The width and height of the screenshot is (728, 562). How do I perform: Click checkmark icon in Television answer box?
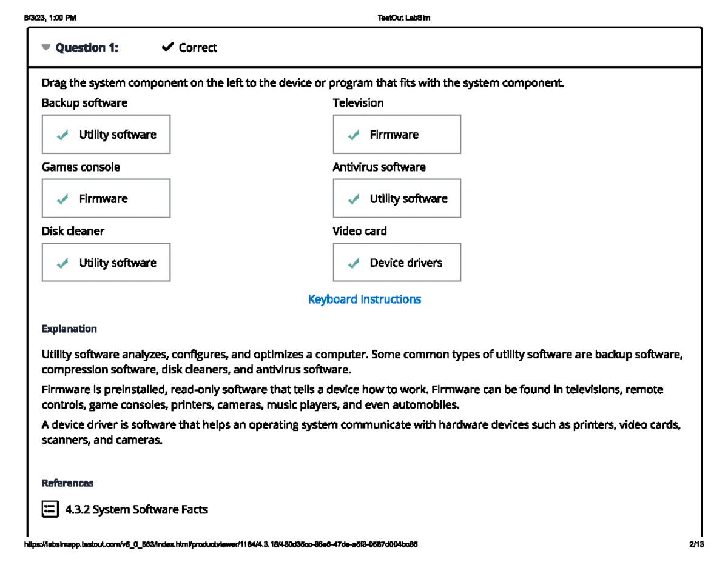click(353, 135)
